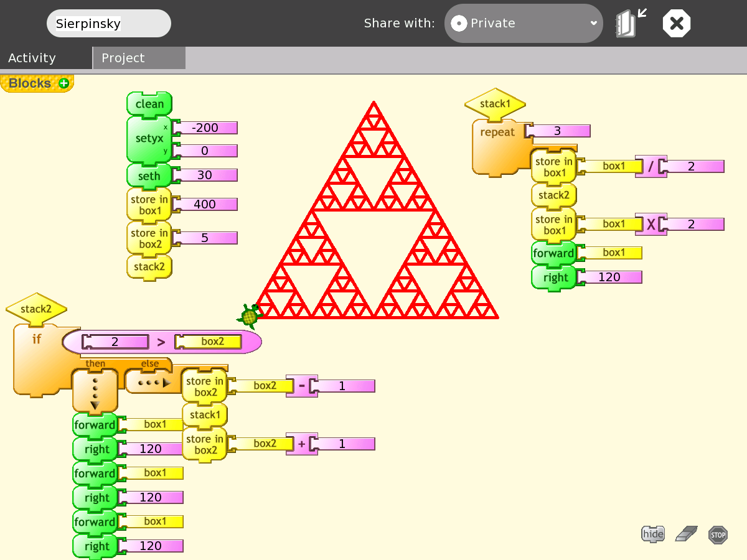This screenshot has width=747, height=560.
Task: Click the Keep in journal icon
Action: coord(630,24)
